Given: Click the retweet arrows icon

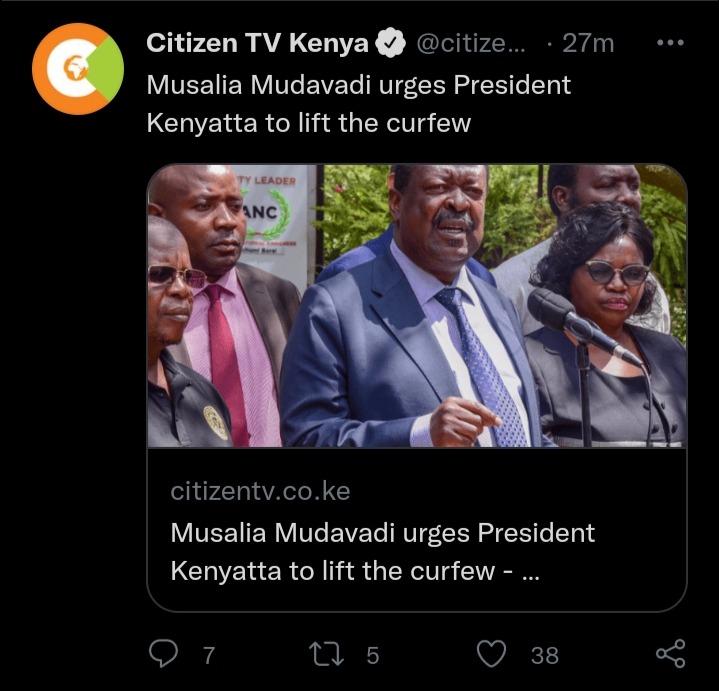Looking at the screenshot, I should [326, 654].
